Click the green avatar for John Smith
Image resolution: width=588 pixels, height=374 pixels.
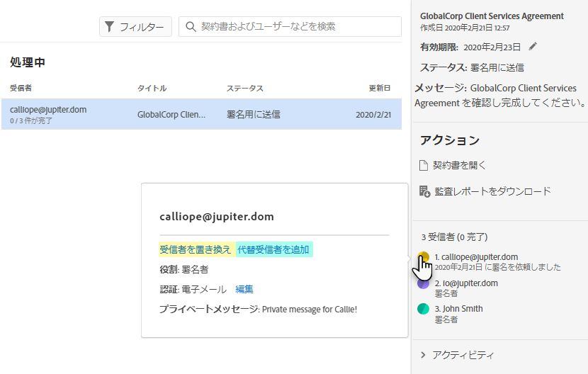point(423,309)
